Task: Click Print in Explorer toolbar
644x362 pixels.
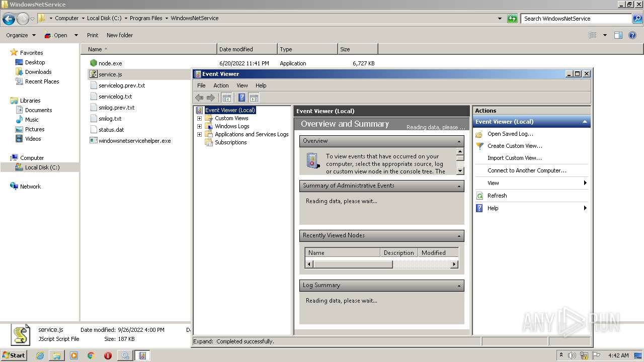Action: point(93,35)
